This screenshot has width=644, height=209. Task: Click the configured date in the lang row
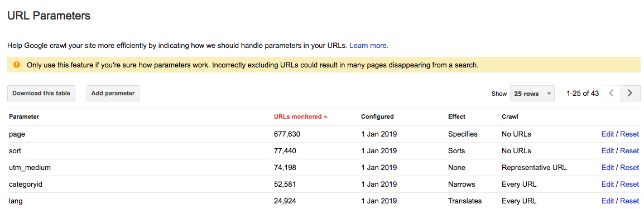point(379,201)
